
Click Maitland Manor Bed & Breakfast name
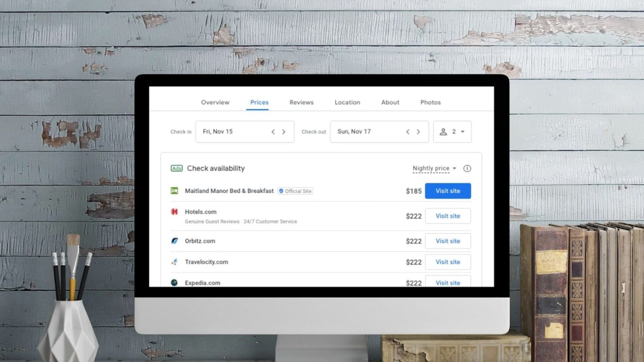point(229,191)
